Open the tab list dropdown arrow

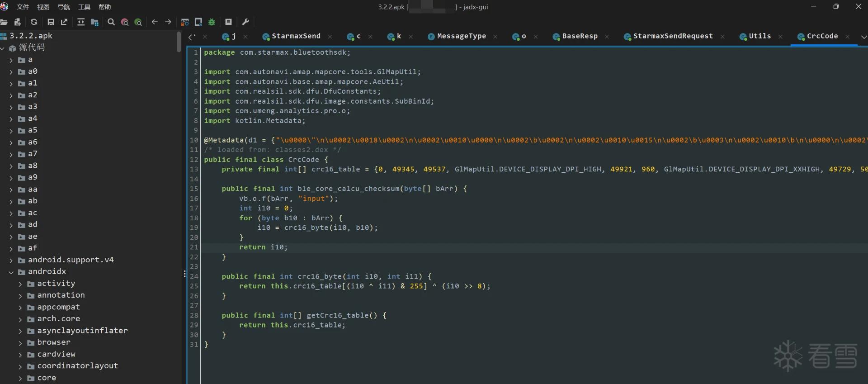click(x=863, y=37)
